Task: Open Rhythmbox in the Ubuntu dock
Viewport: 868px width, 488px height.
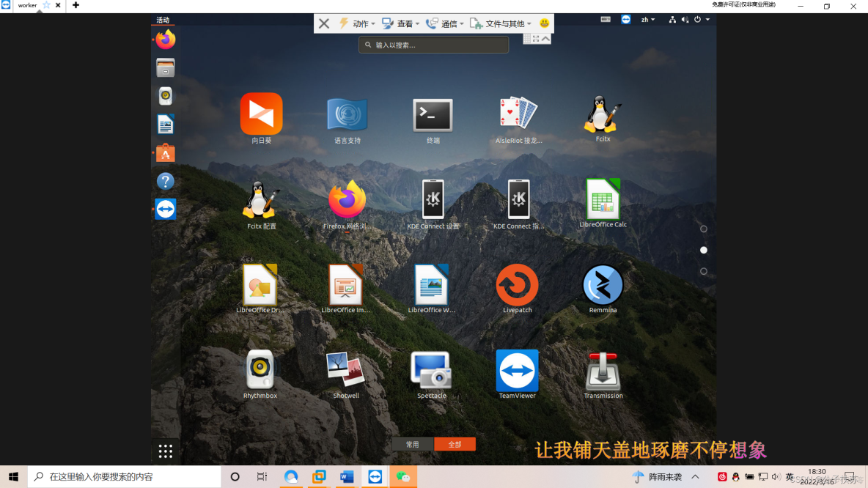Action: pyautogui.click(x=165, y=96)
